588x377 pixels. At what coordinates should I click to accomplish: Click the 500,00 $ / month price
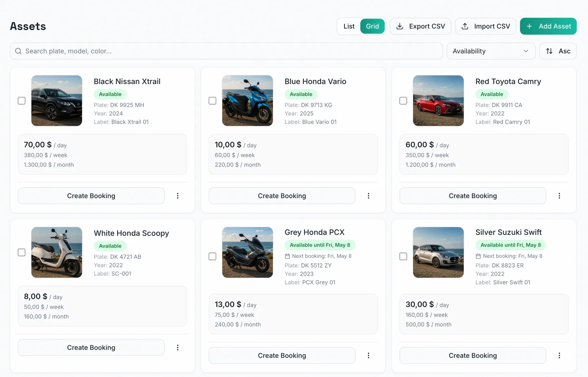point(429,325)
